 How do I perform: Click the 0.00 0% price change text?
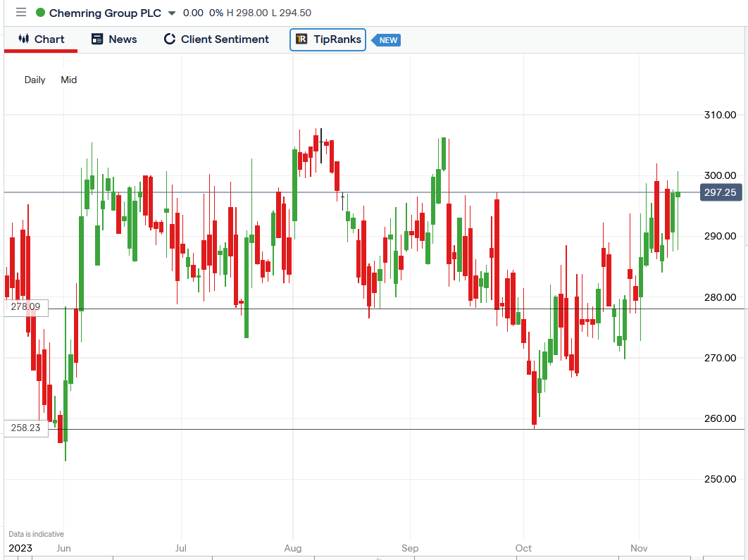point(203,13)
